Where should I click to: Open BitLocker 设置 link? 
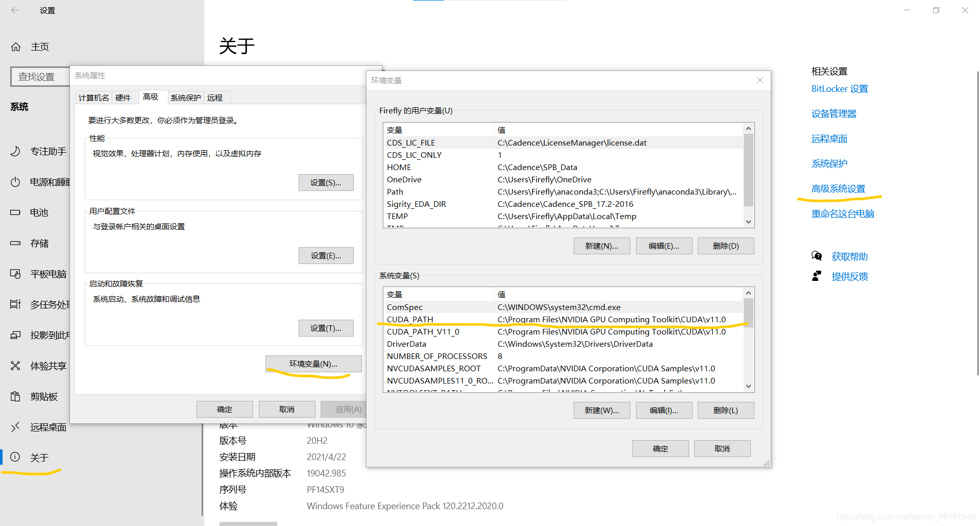pyautogui.click(x=840, y=89)
